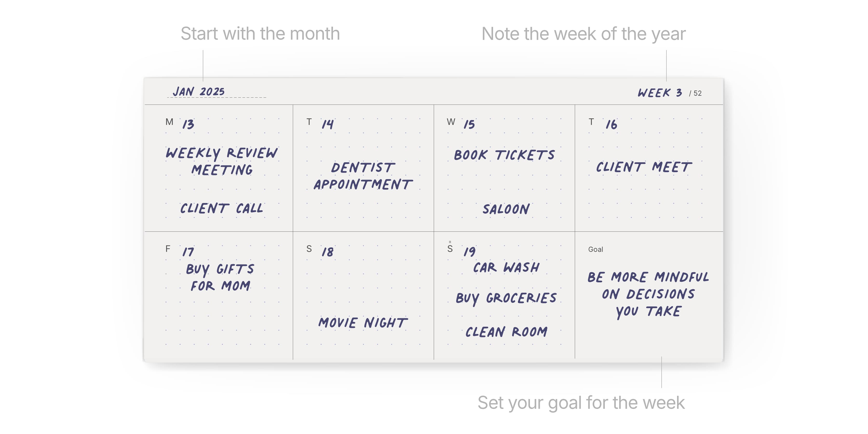Select the WEEK 3 handwritten number
Screen dimensions: 868x434
(659, 93)
